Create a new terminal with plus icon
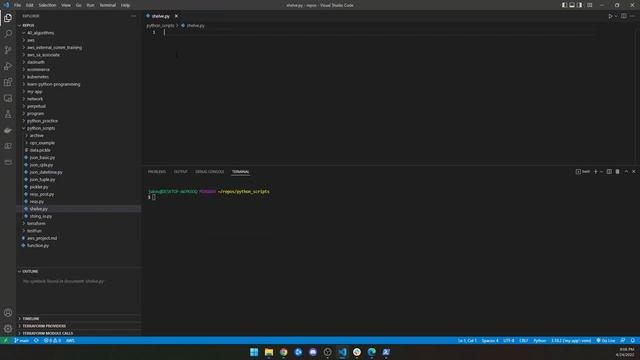This screenshot has height=360, width=640. point(596,172)
